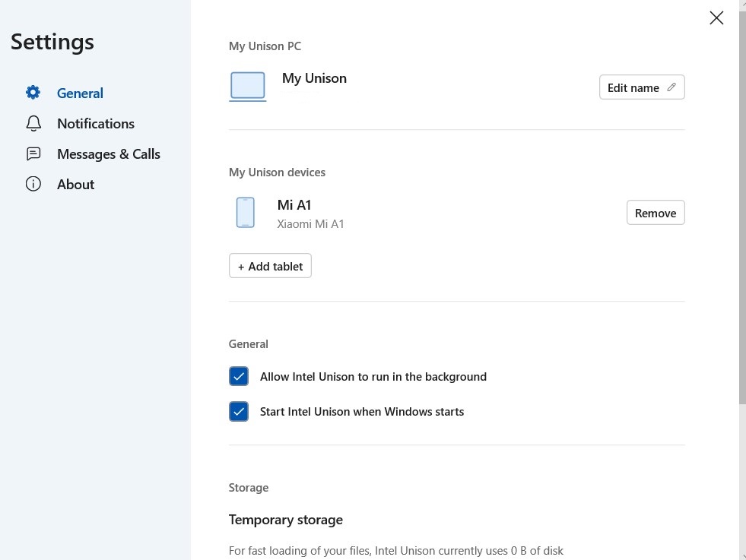Image resolution: width=746 pixels, height=560 pixels.
Task: Open Messages & Calls settings
Action: (x=108, y=154)
